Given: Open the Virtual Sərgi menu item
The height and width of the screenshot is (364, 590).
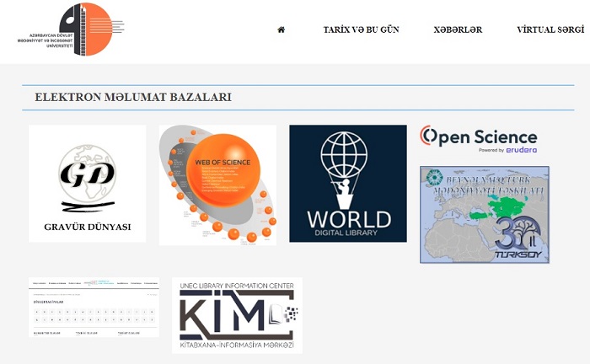Looking at the screenshot, I should click(x=550, y=29).
